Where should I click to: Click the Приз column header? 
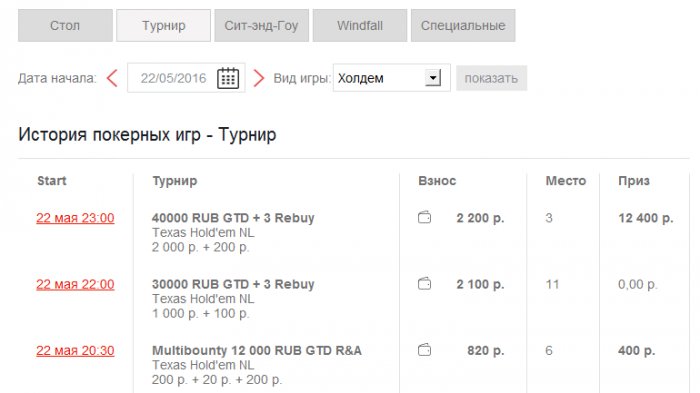point(634,181)
